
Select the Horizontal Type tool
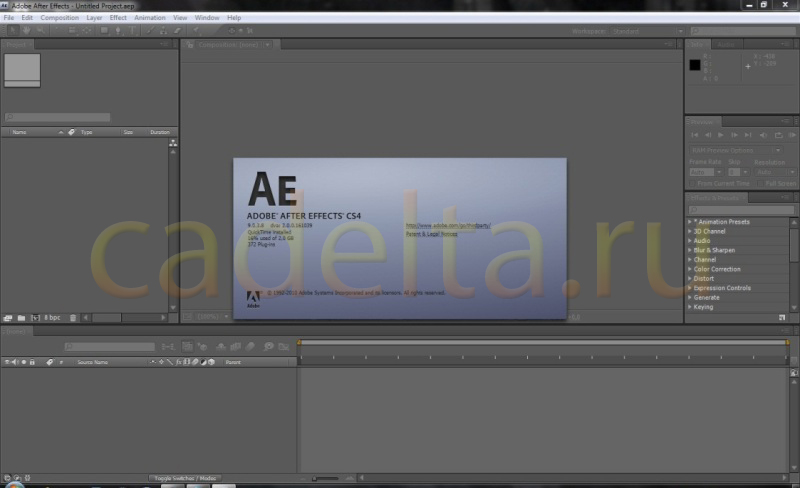pos(132,31)
